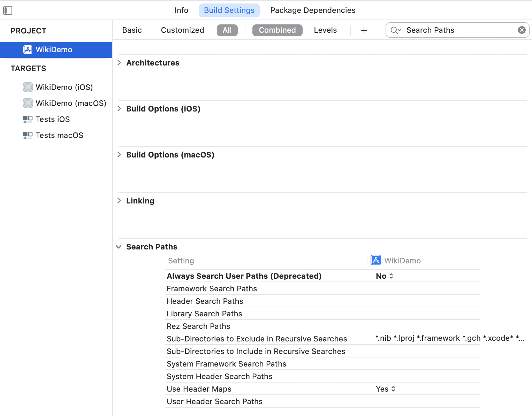This screenshot has height=416, width=532.
Task: Select Sub-Directories to Include in Recursive Searches
Action: (x=256, y=351)
